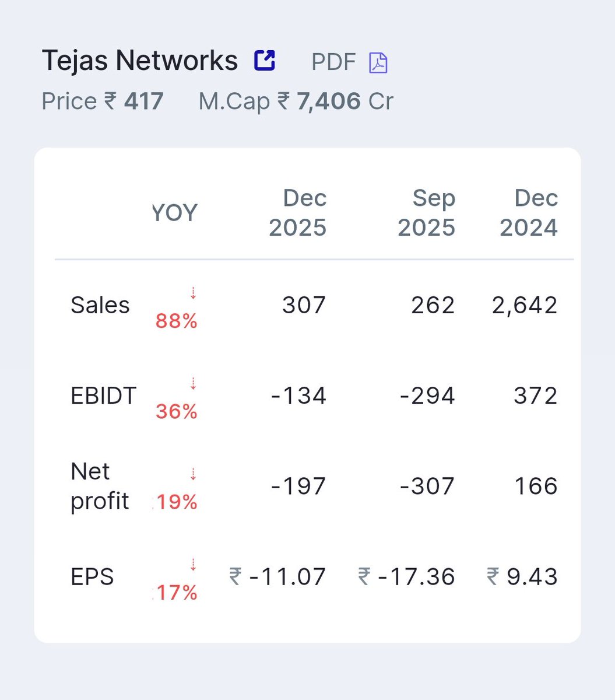Click the Price ₹ 417 value
615x700 pixels.
[x=103, y=101]
